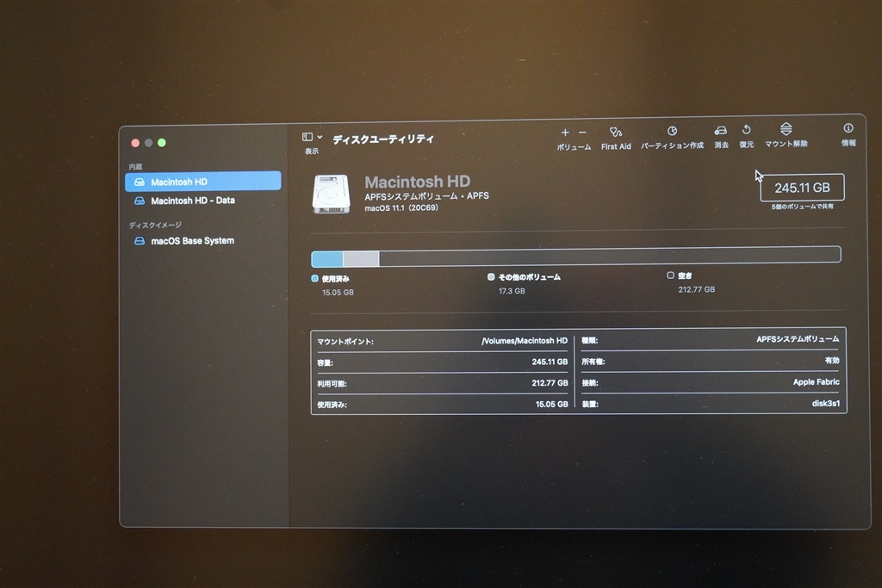Screen dimensions: 882x588
Task: Click the gray その他のボリューム legend swatch
Action: pyautogui.click(x=490, y=276)
